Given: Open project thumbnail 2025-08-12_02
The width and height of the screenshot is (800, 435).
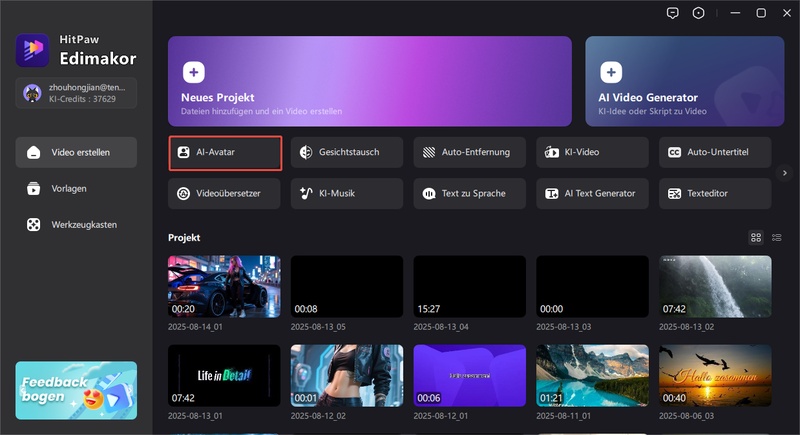Looking at the screenshot, I should point(347,376).
